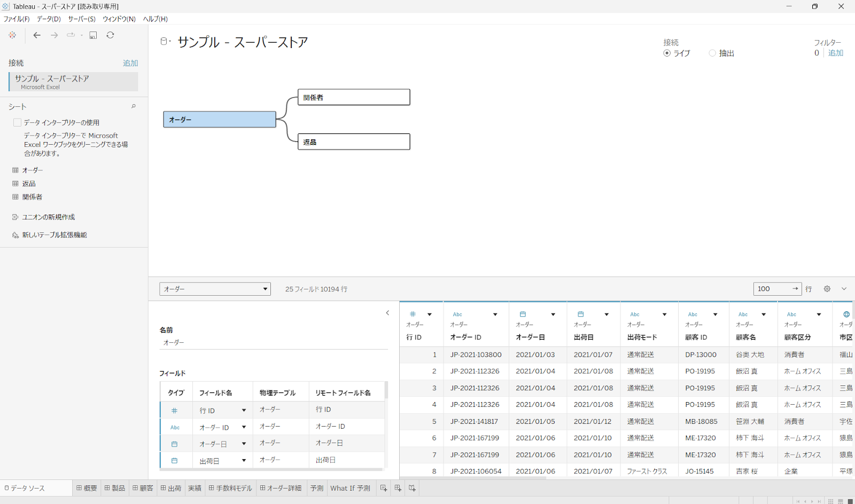Viewport: 855px width, 504px height.
Task: Open the 出荷日 field name dropdown in the list
Action: click(244, 460)
